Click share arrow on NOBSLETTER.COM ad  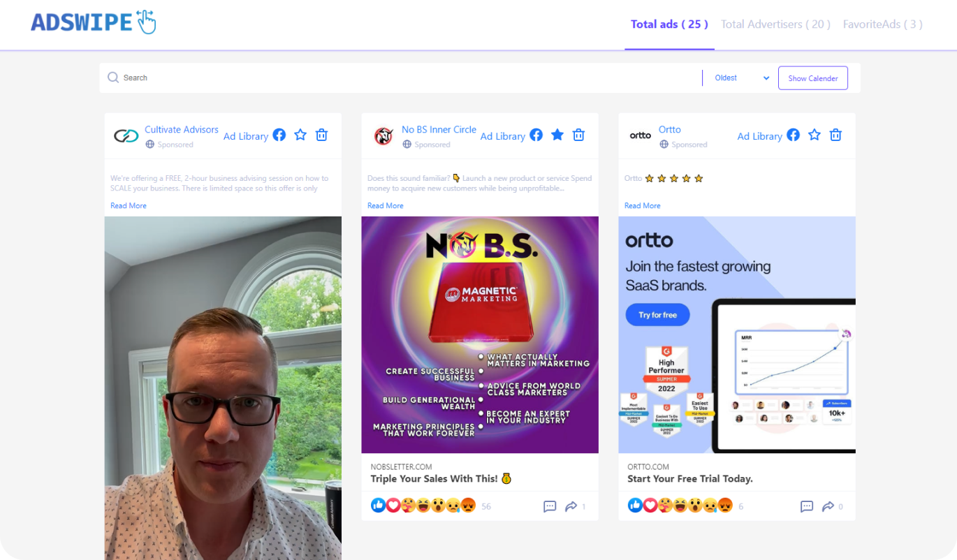click(571, 506)
